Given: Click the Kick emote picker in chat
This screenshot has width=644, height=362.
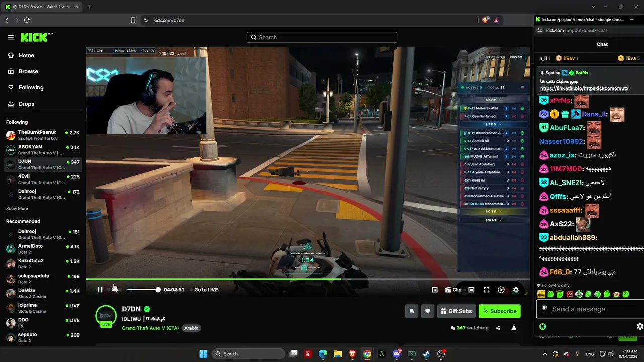Looking at the screenshot, I should pos(543,327).
